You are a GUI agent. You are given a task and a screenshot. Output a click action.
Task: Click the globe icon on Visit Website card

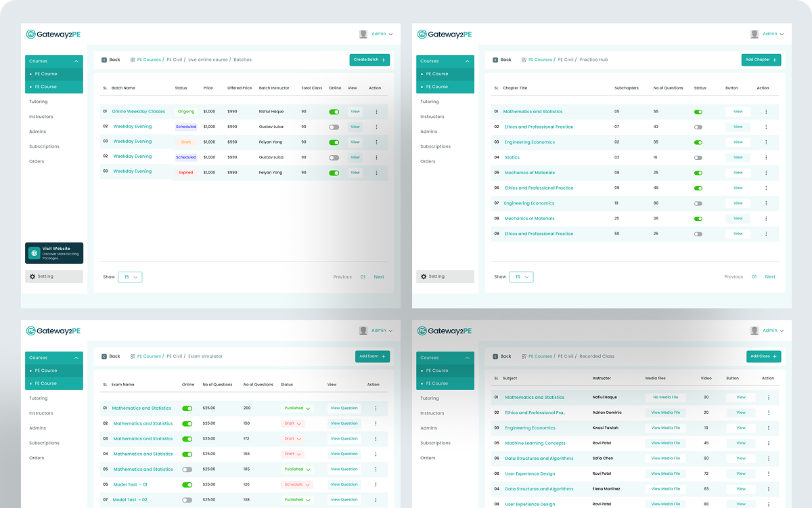[x=33, y=253]
